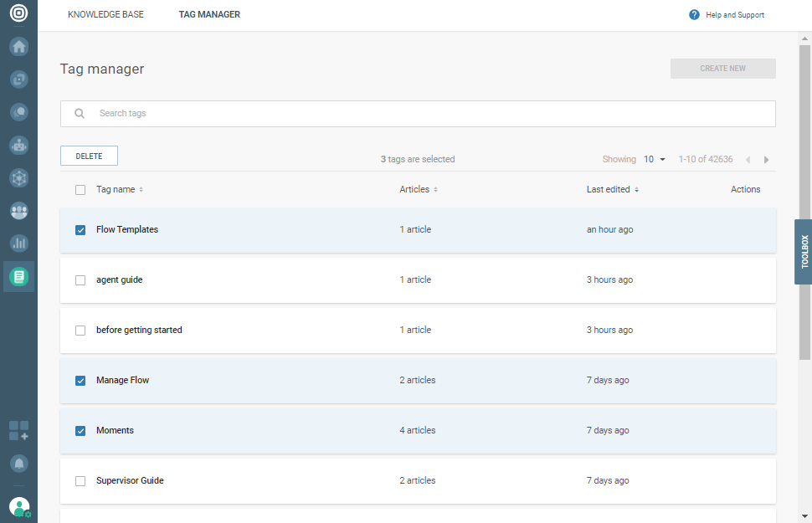
Task: Open the Analytics bar chart icon
Action: 18,244
